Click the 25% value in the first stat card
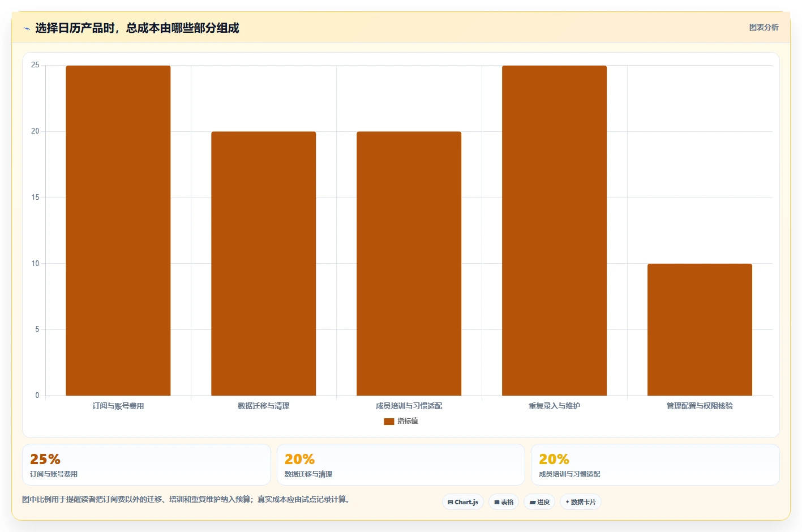Image resolution: width=802 pixels, height=532 pixels. point(45,459)
